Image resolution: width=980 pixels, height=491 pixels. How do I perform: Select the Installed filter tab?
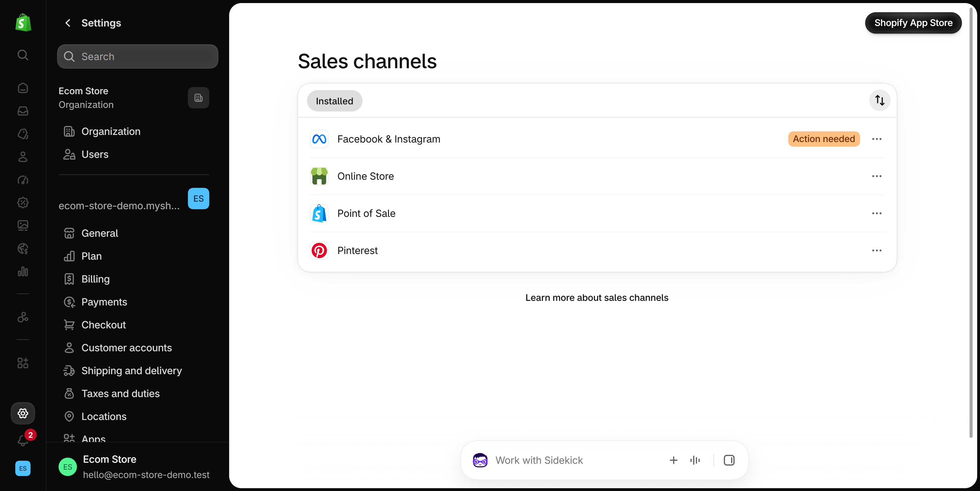(x=334, y=101)
